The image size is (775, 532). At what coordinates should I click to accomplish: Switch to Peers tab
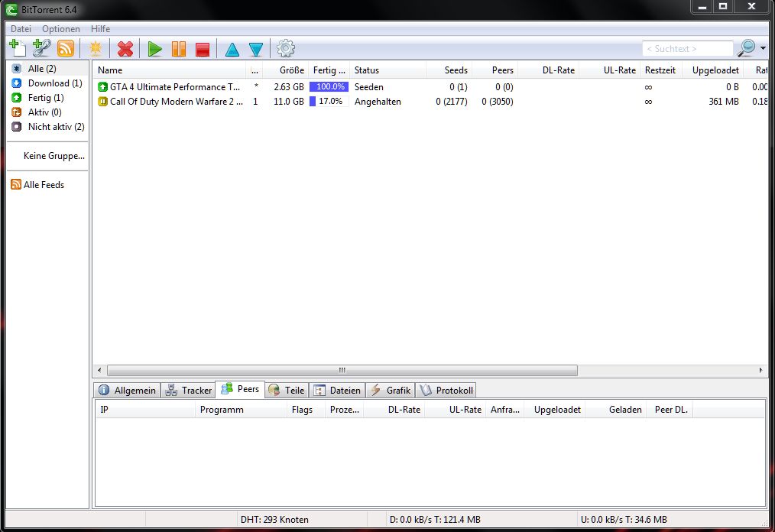pyautogui.click(x=240, y=389)
